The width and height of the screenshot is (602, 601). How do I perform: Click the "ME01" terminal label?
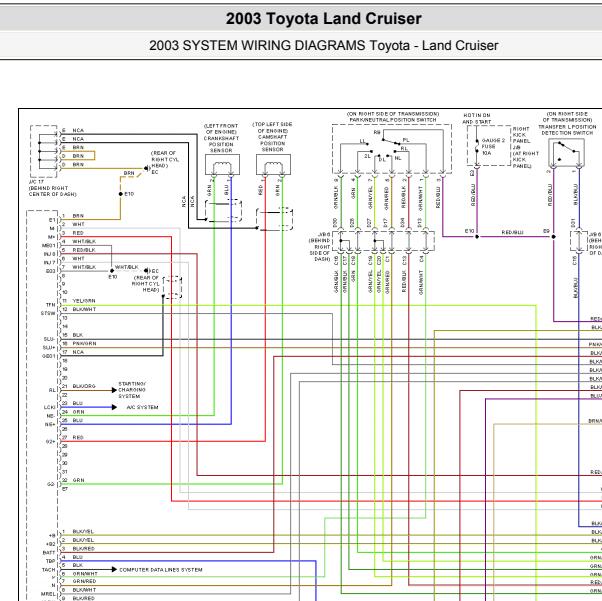[49, 245]
